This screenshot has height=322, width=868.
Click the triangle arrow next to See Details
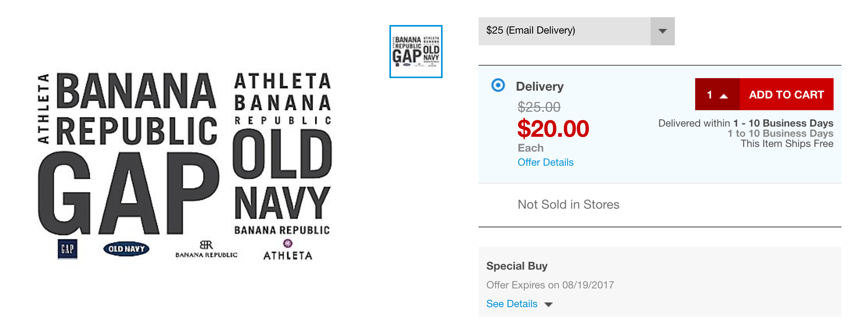pos(549,304)
